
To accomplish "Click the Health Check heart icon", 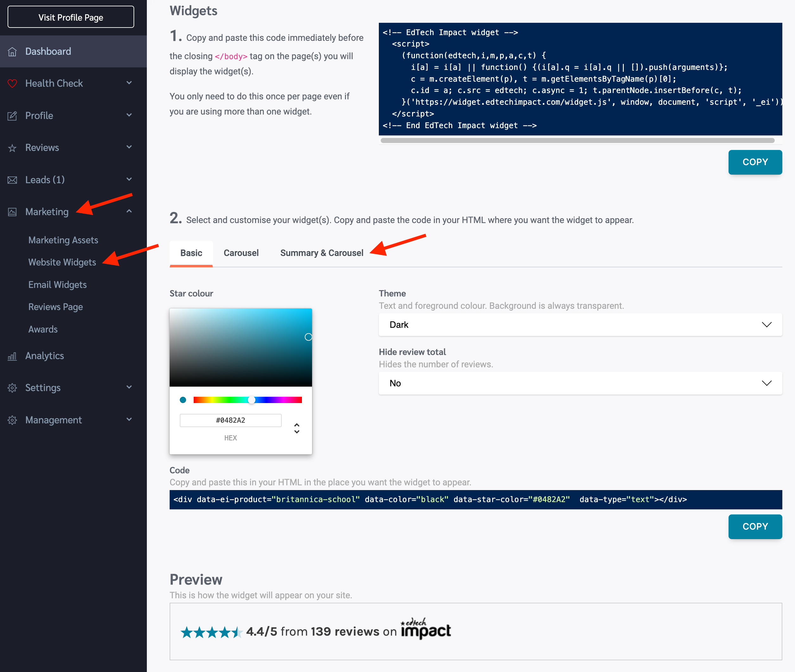I will 12,84.
